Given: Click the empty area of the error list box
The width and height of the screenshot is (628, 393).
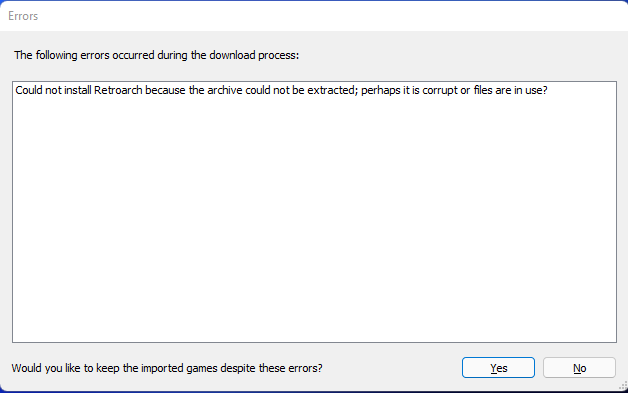Looking at the screenshot, I should 314,220.
